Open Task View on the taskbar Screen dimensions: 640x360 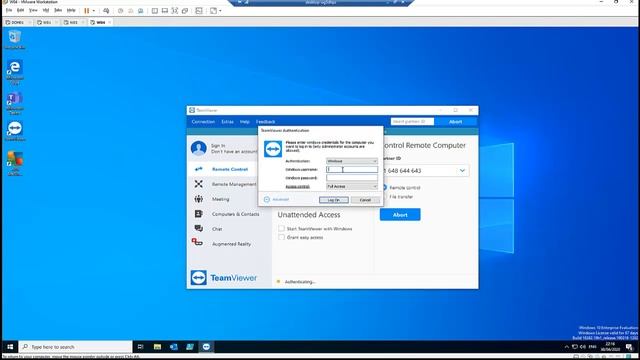pos(140,347)
